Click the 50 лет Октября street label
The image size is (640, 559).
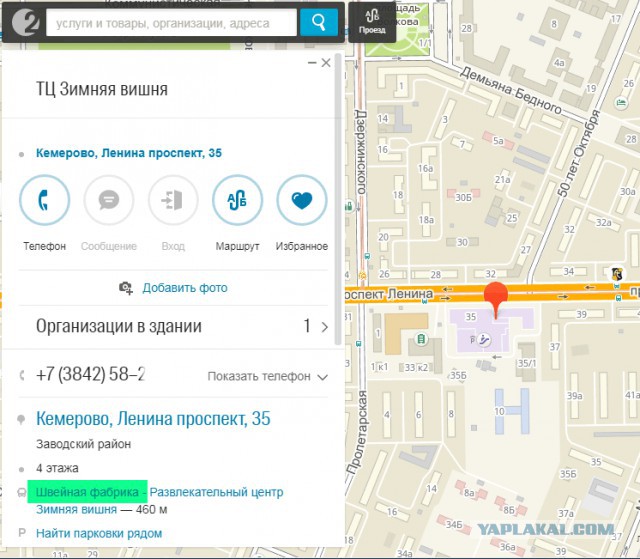click(579, 154)
